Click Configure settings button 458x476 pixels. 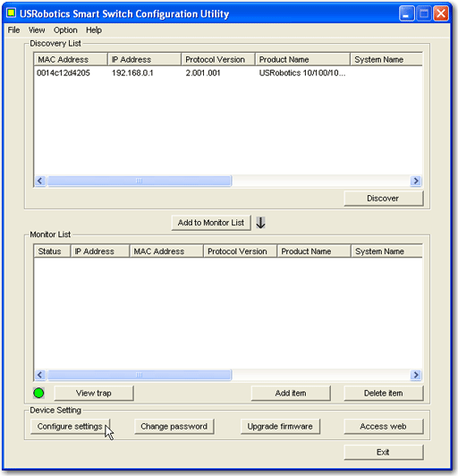click(x=70, y=427)
